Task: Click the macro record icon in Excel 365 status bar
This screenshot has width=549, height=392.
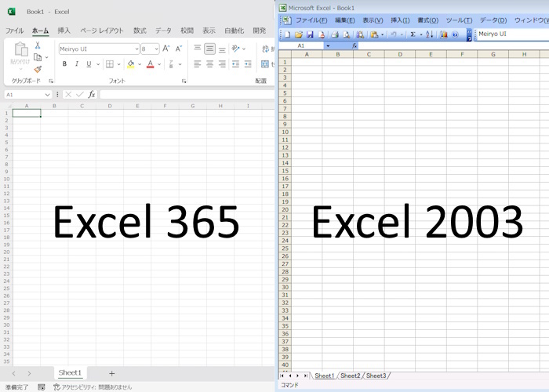Action: coord(42,387)
